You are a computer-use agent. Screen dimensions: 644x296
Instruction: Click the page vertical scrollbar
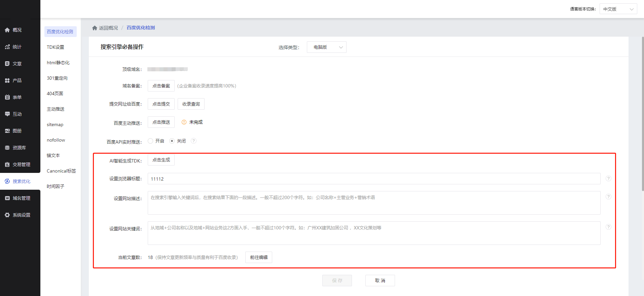(643, 114)
